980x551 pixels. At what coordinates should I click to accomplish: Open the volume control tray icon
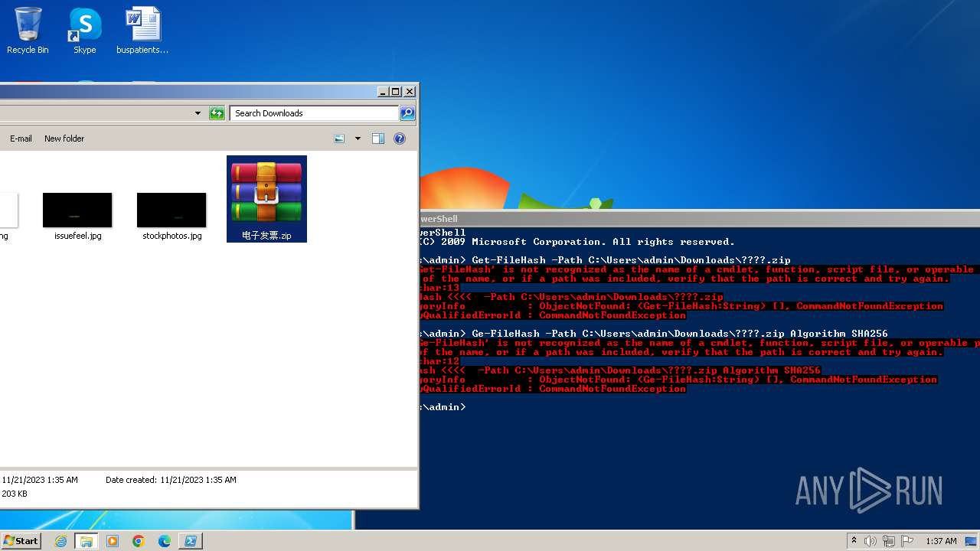tap(871, 541)
